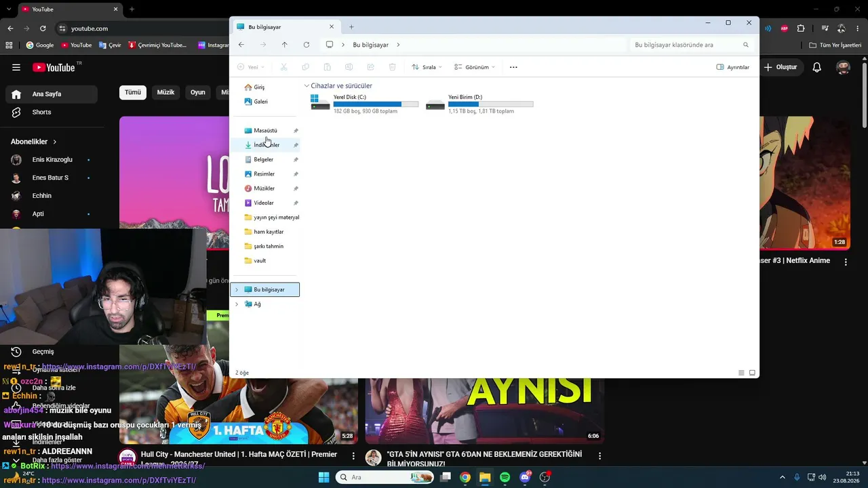The height and width of the screenshot is (488, 868).
Task: Open the Windows Start menu
Action: tap(323, 477)
